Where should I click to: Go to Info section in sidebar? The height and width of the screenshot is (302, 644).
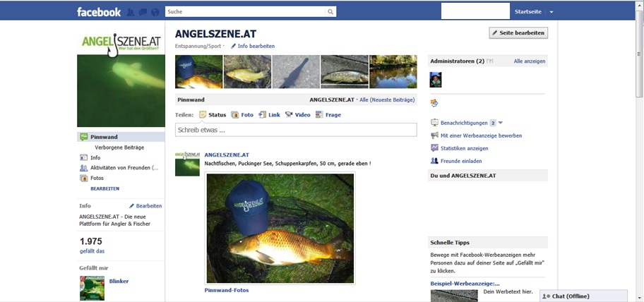pyautogui.click(x=95, y=158)
